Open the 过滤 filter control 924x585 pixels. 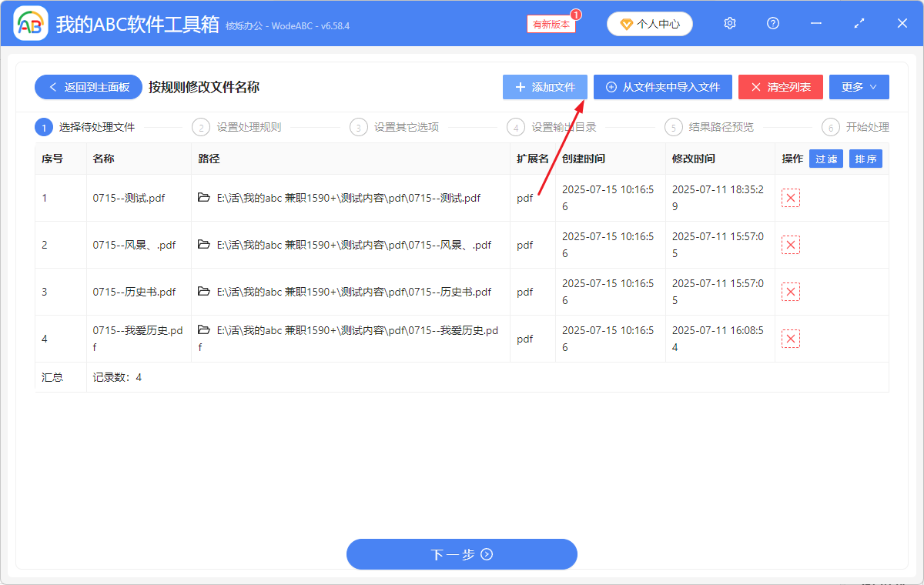click(825, 159)
